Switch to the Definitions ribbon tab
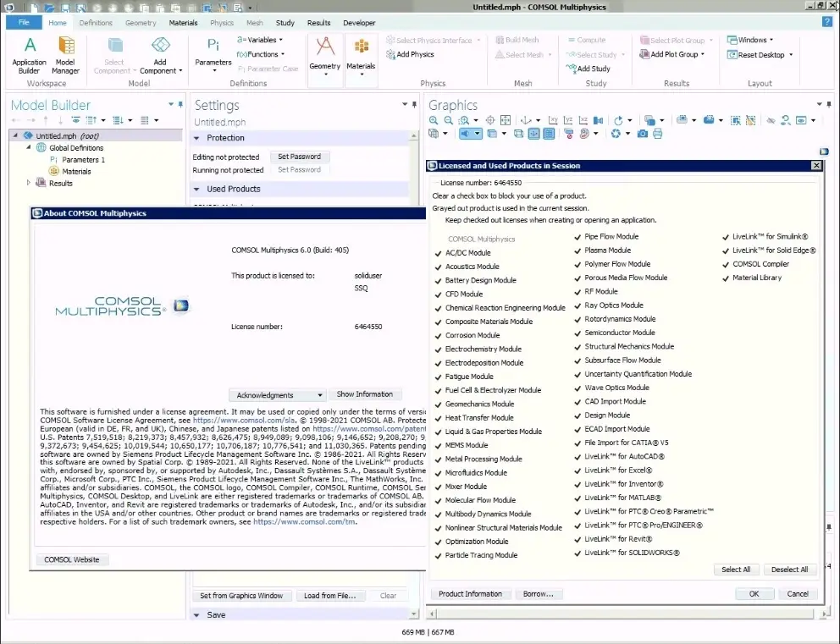The image size is (840, 644). click(96, 23)
